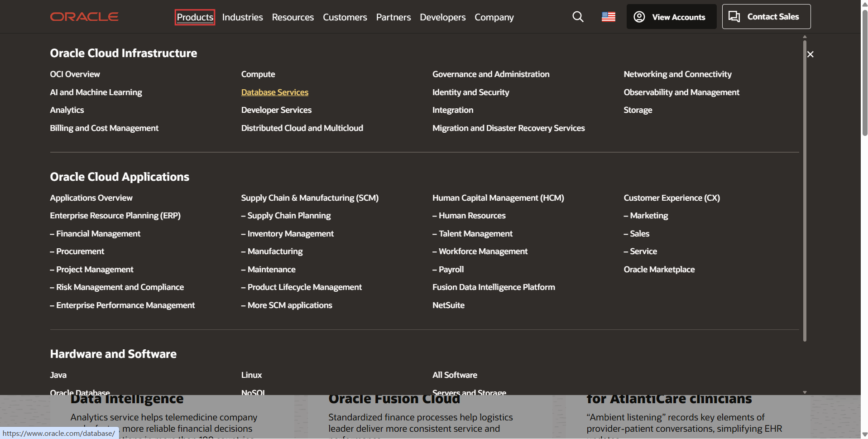Go to Supply Chain Planning
Screen dimensions: 868x439
point(286,216)
